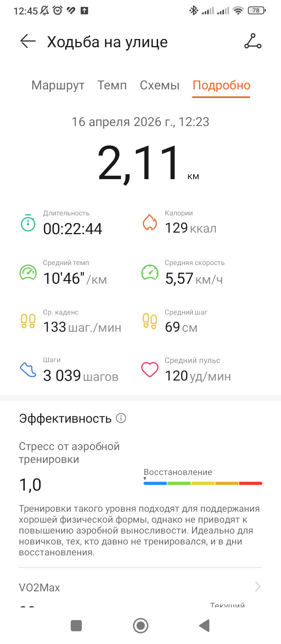Tap the Android home button
The height and width of the screenshot is (644, 281).
pos(140,626)
